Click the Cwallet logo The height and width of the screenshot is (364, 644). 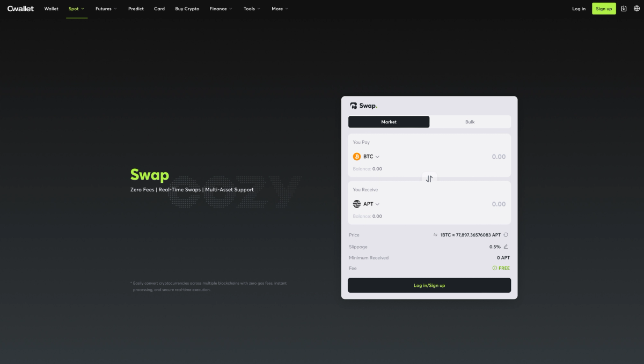click(x=20, y=9)
